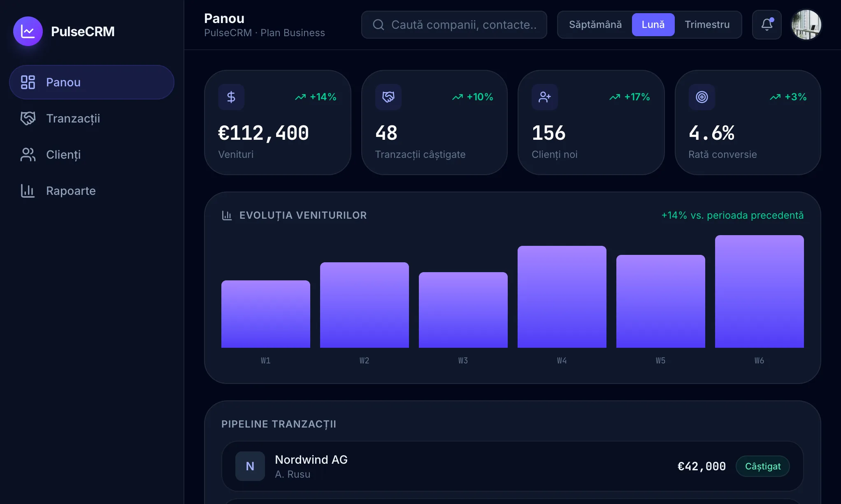Open notifications via the bell icon
841x504 pixels.
pos(767,25)
